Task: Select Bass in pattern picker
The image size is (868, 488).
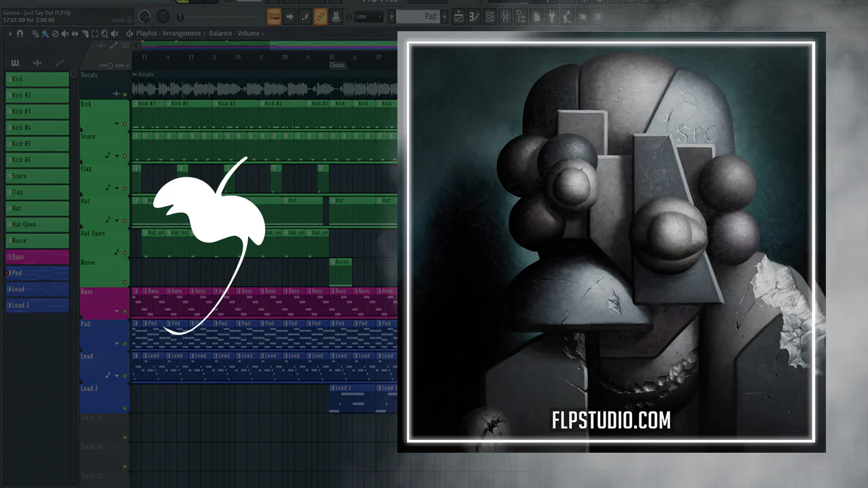Action: pyautogui.click(x=37, y=257)
